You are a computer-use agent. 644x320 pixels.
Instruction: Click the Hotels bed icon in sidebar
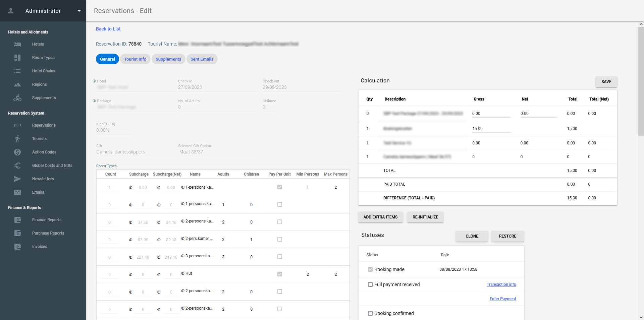(x=17, y=44)
